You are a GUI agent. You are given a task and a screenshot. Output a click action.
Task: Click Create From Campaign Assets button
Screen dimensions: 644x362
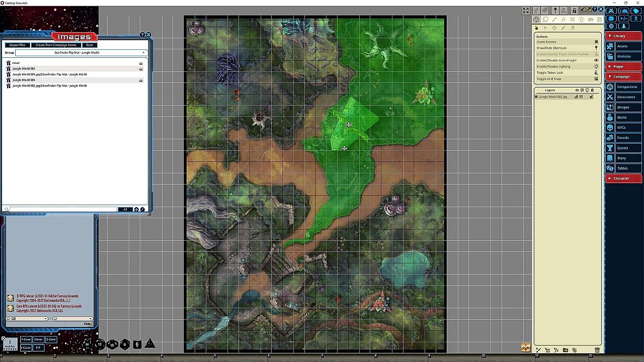[x=56, y=45]
